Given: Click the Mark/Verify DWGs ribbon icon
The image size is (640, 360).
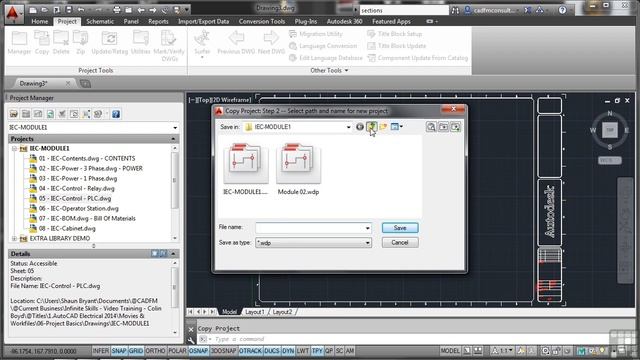Looking at the screenshot, I should 169,46.
